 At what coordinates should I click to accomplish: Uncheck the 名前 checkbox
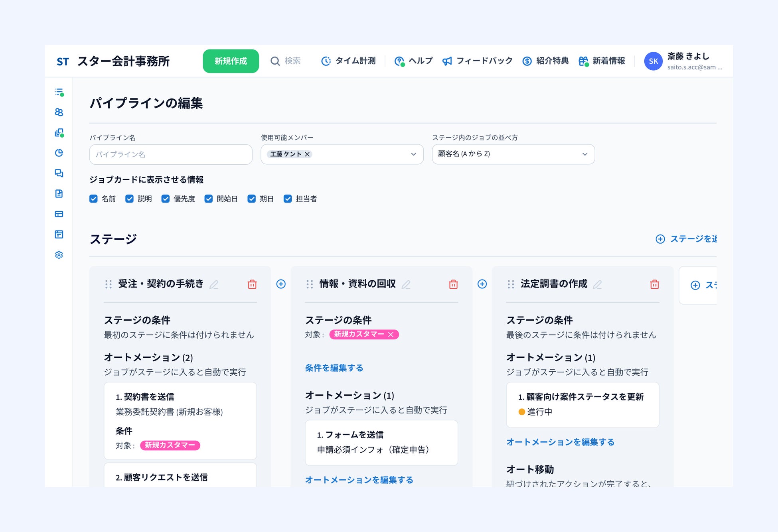[94, 199]
